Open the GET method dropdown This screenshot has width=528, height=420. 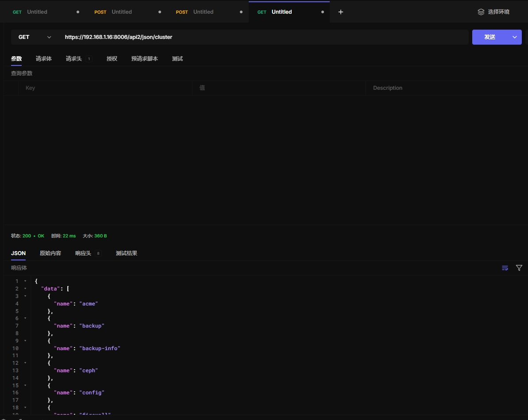pos(35,37)
